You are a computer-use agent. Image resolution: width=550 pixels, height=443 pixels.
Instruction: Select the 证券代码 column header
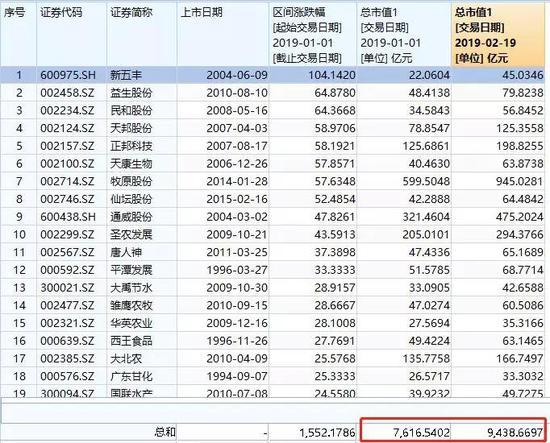72,34
